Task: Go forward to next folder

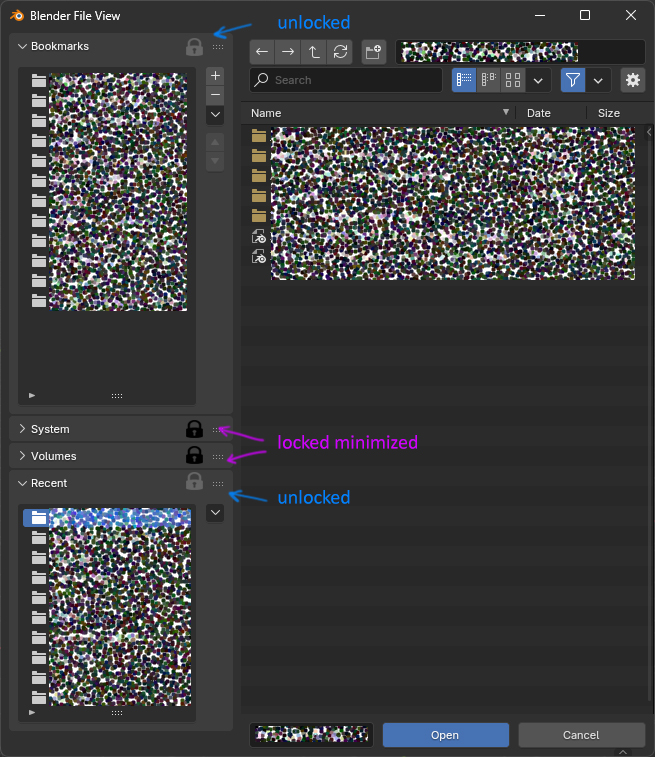Action: [x=288, y=52]
